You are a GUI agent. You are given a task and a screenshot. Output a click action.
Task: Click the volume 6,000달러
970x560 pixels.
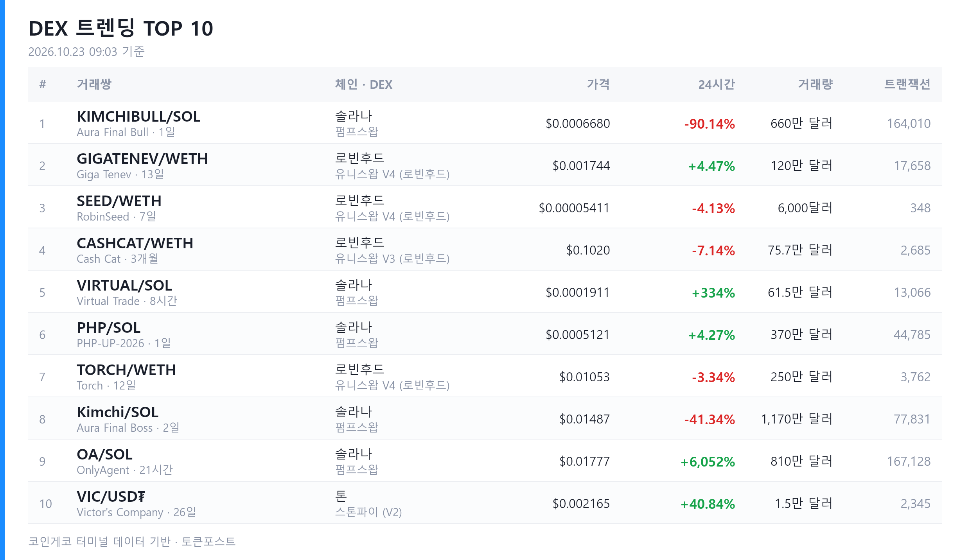click(x=805, y=208)
